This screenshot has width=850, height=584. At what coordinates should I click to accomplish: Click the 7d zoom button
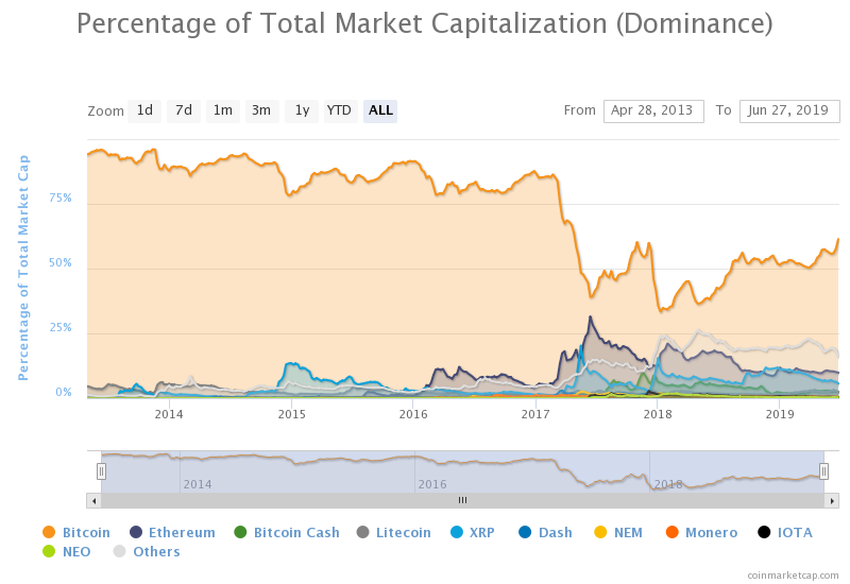tap(183, 111)
